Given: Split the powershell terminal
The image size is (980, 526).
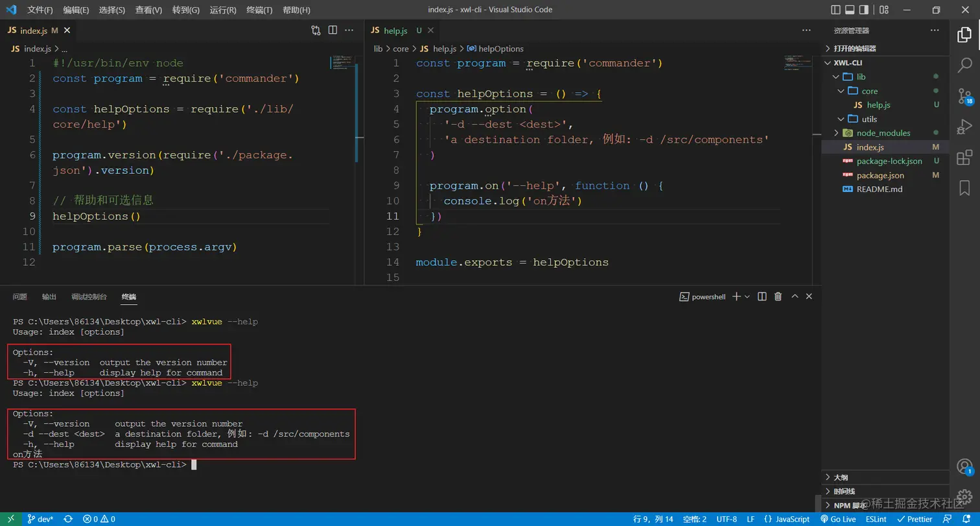Looking at the screenshot, I should 762,296.
